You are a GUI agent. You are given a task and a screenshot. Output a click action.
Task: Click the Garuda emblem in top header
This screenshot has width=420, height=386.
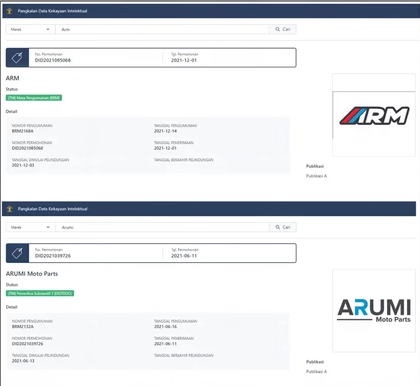tap(9, 11)
